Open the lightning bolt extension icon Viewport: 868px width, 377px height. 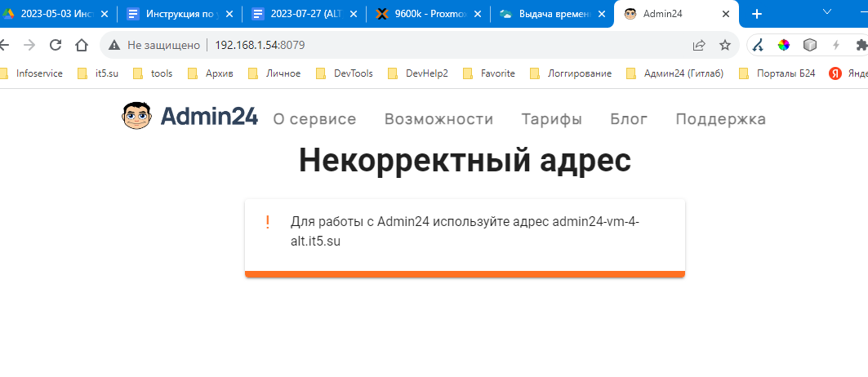pyautogui.click(x=836, y=46)
